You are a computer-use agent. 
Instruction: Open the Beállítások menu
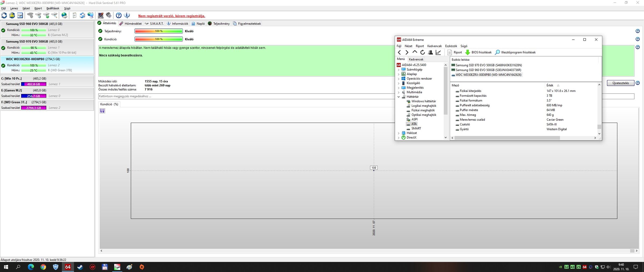(53, 8)
